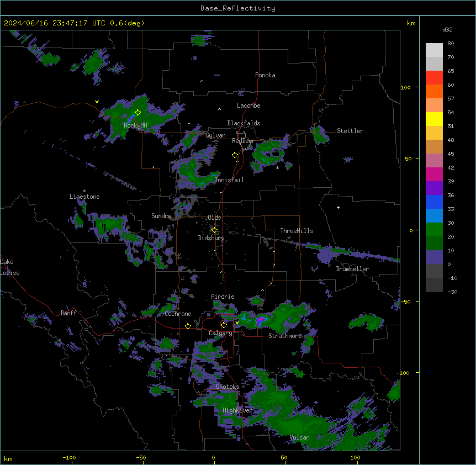Click the Drumheller town label
This screenshot has width=476, height=465.
[352, 269]
